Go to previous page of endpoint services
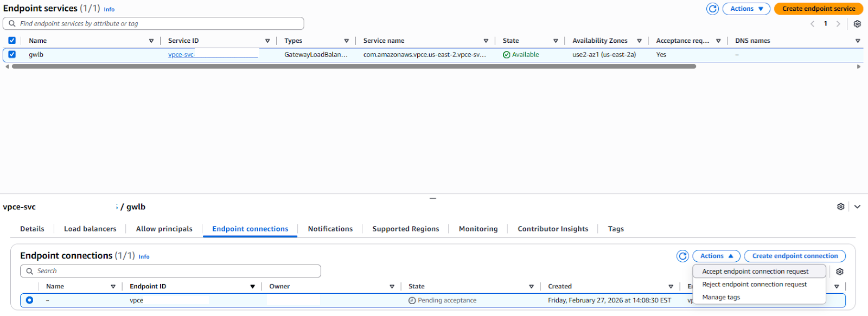The width and height of the screenshot is (868, 316). click(812, 24)
